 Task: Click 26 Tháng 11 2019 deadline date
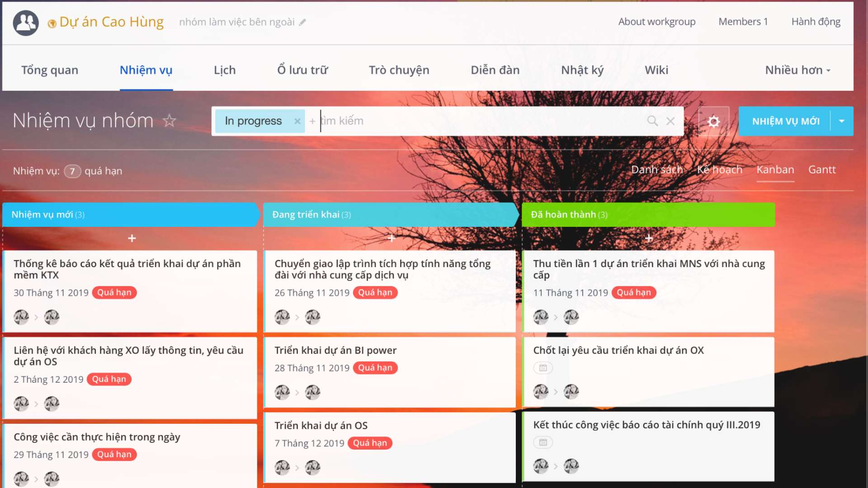pos(312,293)
